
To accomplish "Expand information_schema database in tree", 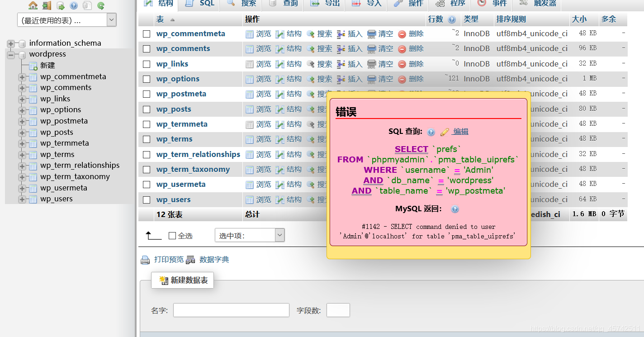I will (11, 43).
